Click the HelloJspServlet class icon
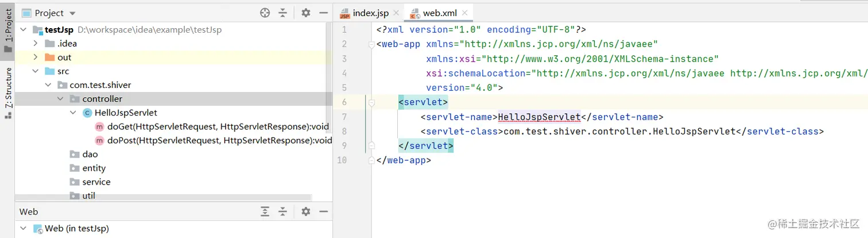 (87, 113)
